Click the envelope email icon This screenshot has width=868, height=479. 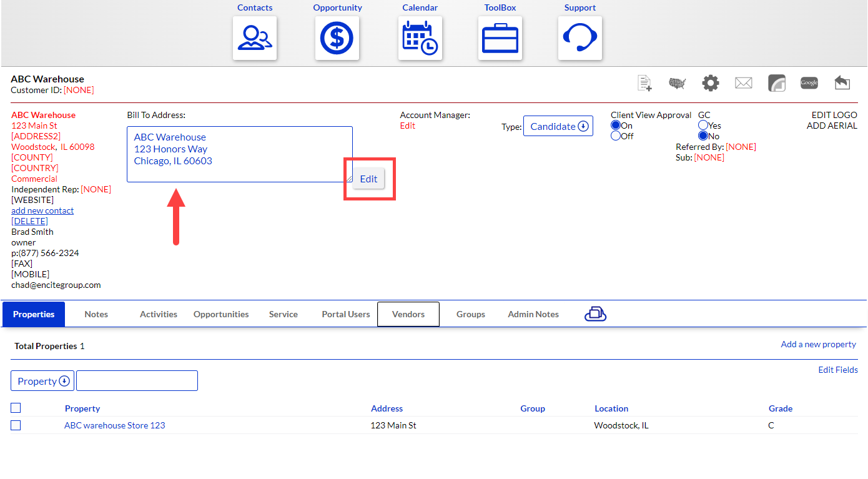[743, 83]
